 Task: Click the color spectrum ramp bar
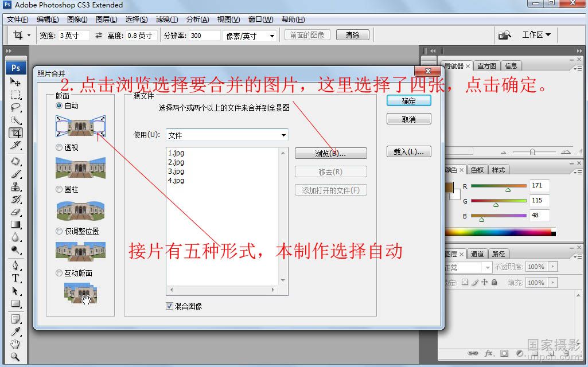pos(500,232)
